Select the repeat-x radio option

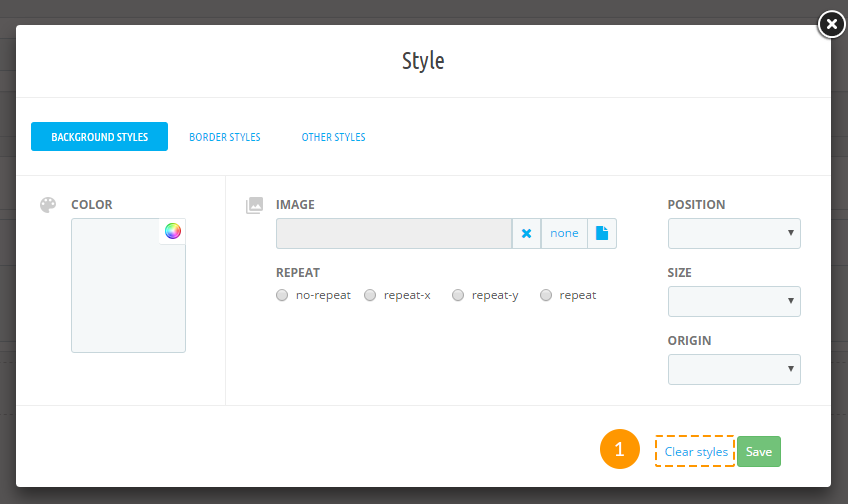370,295
